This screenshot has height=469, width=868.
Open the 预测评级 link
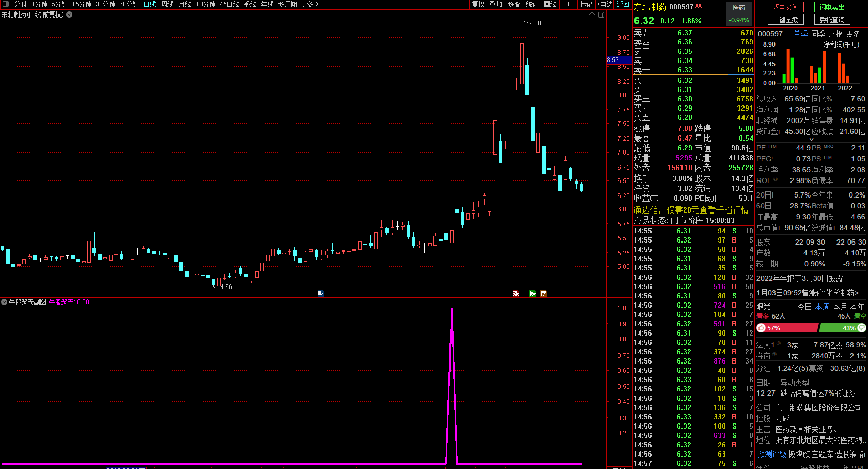point(772,454)
